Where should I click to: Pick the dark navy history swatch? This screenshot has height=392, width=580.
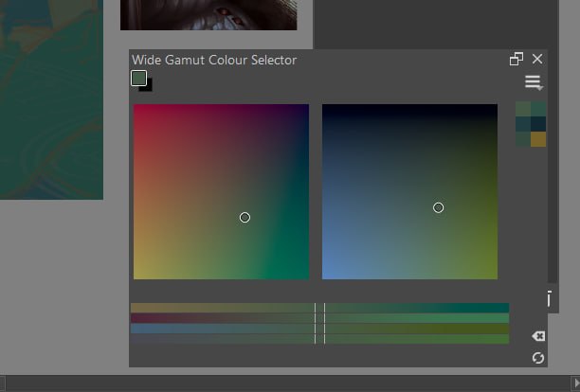538,124
